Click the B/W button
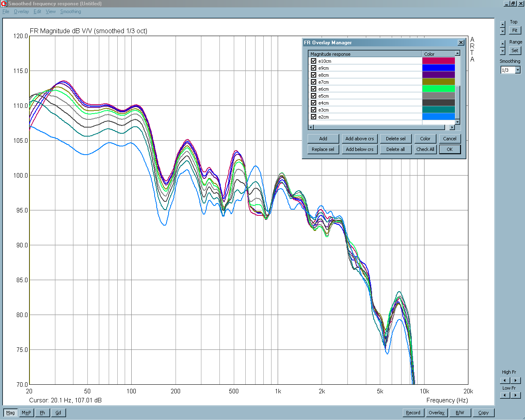The width and height of the screenshot is (525, 420). pos(460,413)
